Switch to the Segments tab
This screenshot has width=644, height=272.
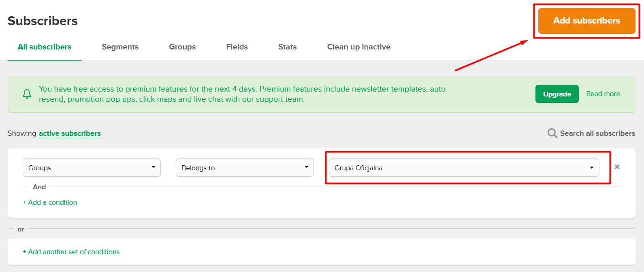120,47
